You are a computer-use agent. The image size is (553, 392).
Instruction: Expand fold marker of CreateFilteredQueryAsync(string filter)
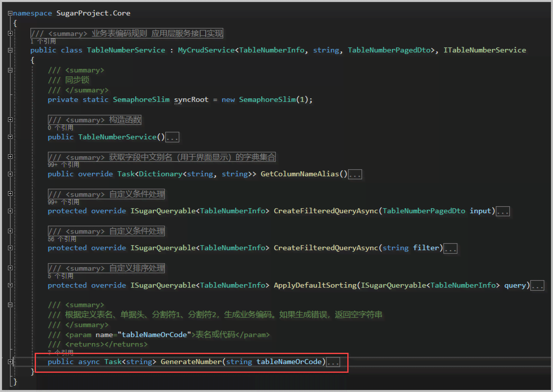(10, 248)
